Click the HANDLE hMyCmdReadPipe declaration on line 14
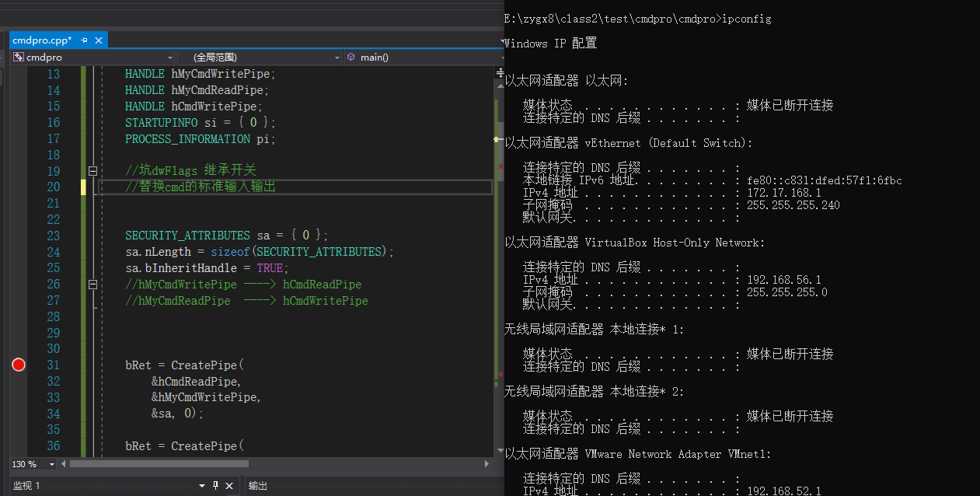Screen dimensions: 980x496 click(197, 90)
